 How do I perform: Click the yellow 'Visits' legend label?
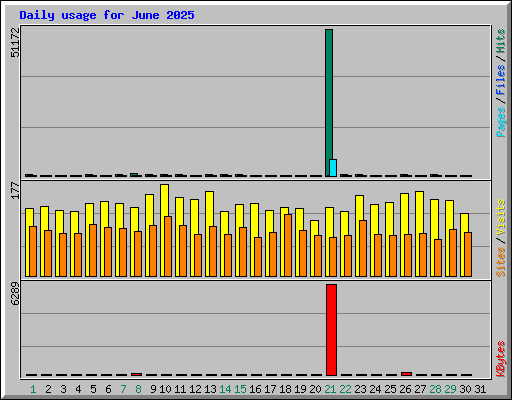501,217
